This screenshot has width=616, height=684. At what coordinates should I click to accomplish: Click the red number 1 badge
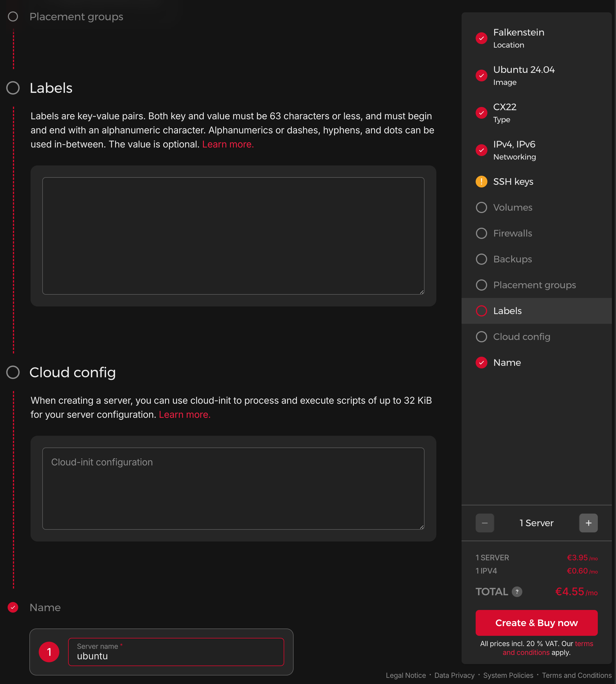coord(49,652)
